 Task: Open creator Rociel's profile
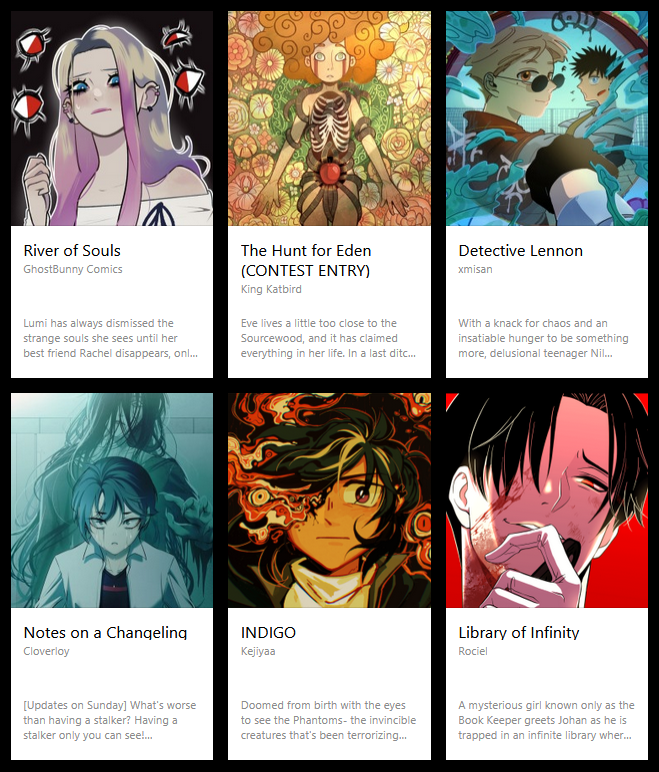pyautogui.click(x=473, y=651)
